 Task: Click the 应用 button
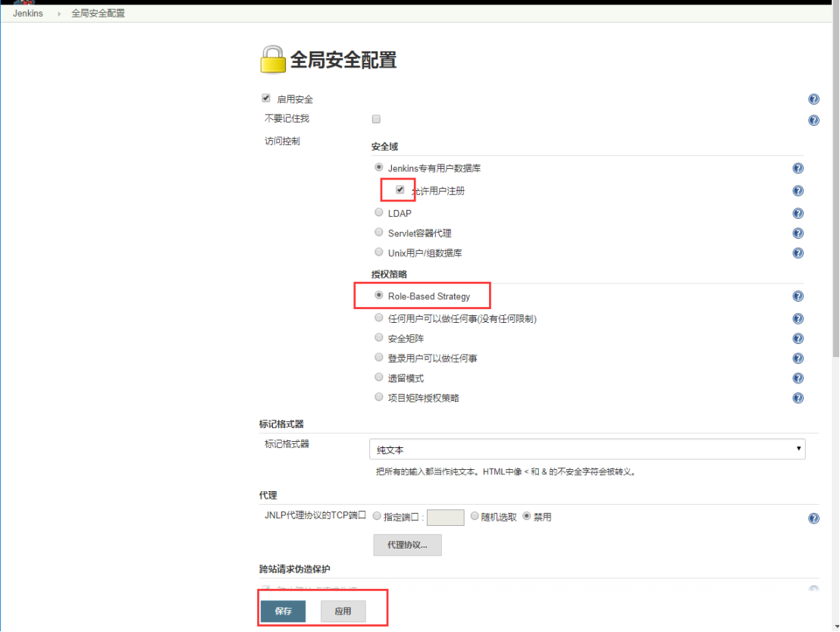343,611
